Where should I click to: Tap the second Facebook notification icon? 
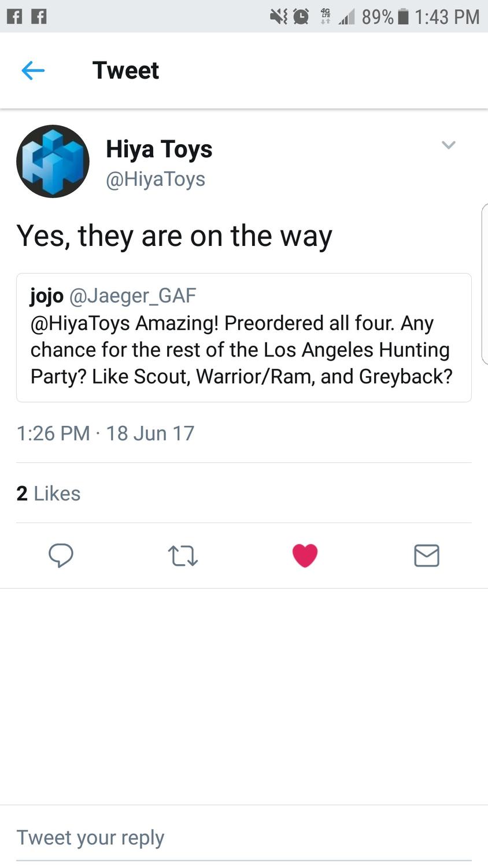pyautogui.click(x=39, y=17)
